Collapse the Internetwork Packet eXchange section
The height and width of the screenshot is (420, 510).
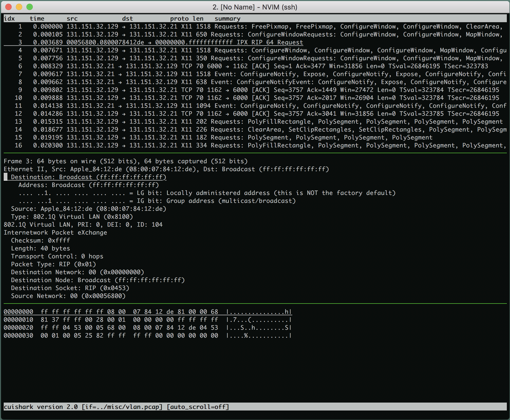[55, 232]
